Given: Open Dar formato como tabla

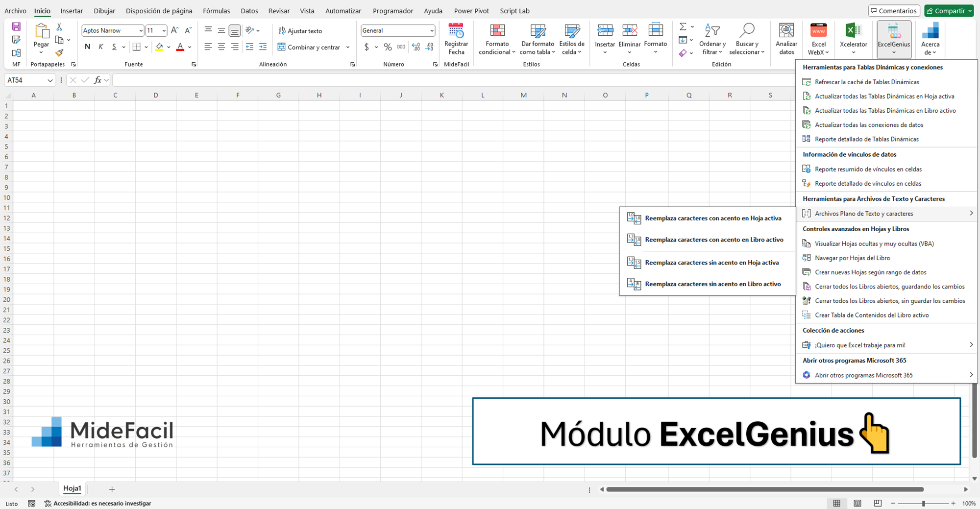Looking at the screenshot, I should 538,39.
